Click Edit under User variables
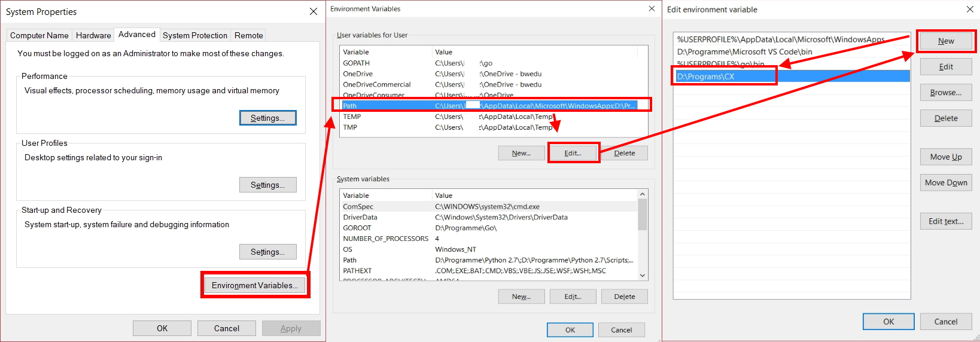This screenshot has height=342, width=980. [573, 153]
